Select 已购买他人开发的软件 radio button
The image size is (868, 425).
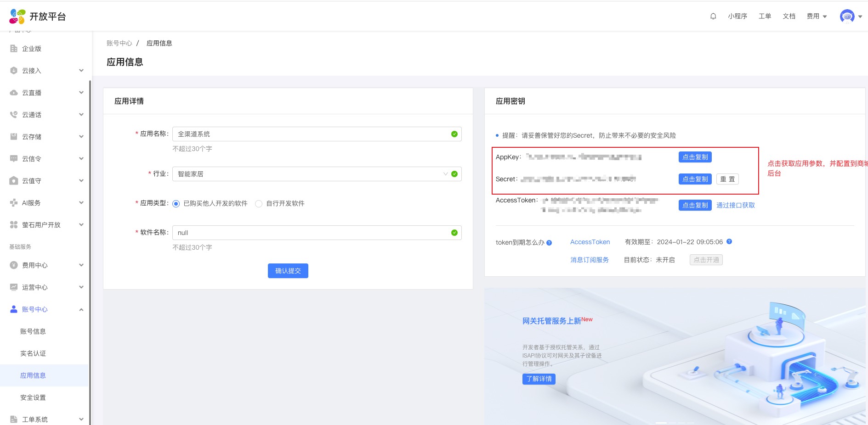[176, 204]
